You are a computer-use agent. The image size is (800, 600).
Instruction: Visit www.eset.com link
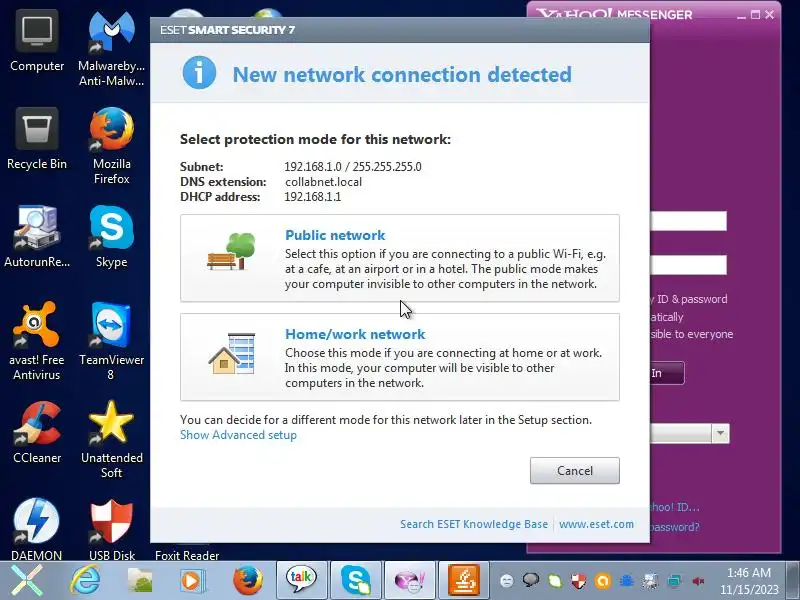[596, 524]
